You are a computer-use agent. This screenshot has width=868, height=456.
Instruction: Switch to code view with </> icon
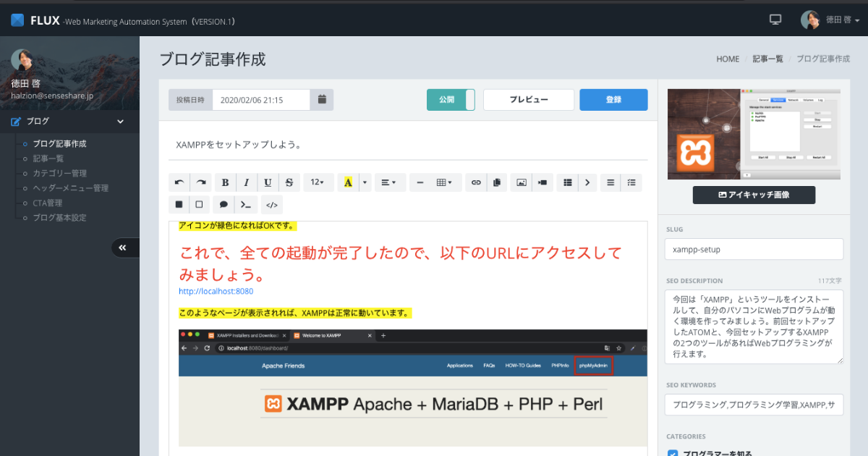(x=272, y=204)
